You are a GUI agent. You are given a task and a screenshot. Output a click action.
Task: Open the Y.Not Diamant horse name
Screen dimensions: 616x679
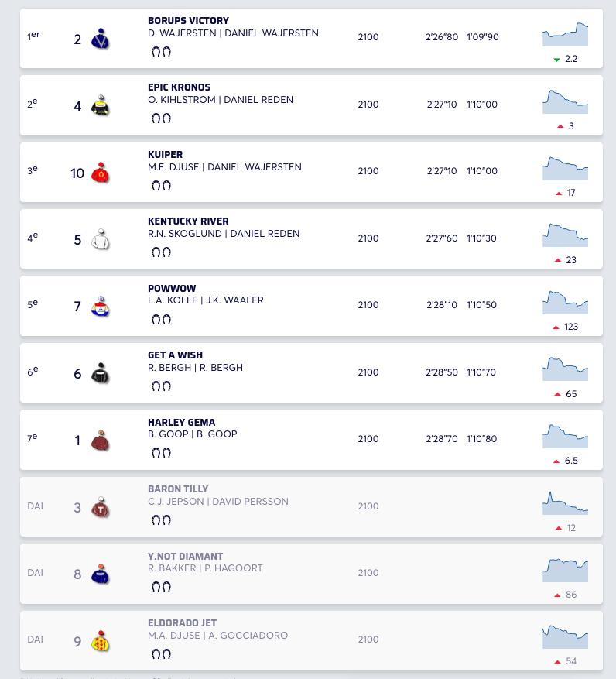(x=185, y=556)
